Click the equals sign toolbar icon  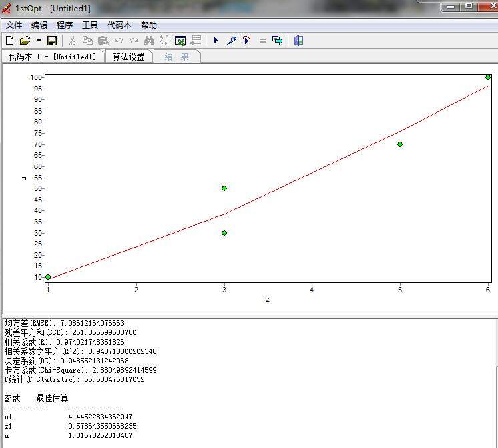click(262, 41)
